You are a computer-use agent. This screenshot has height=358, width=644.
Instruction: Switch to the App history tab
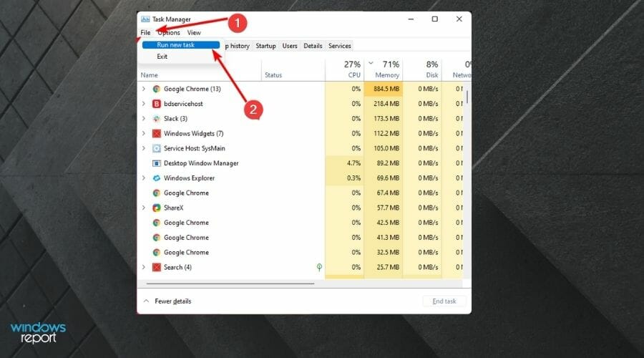point(237,46)
